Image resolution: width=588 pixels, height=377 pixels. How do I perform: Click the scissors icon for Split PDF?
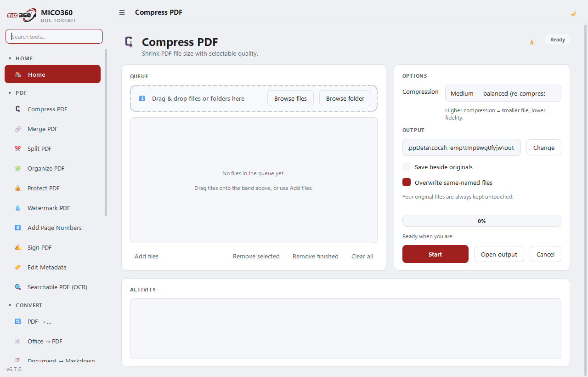click(18, 149)
